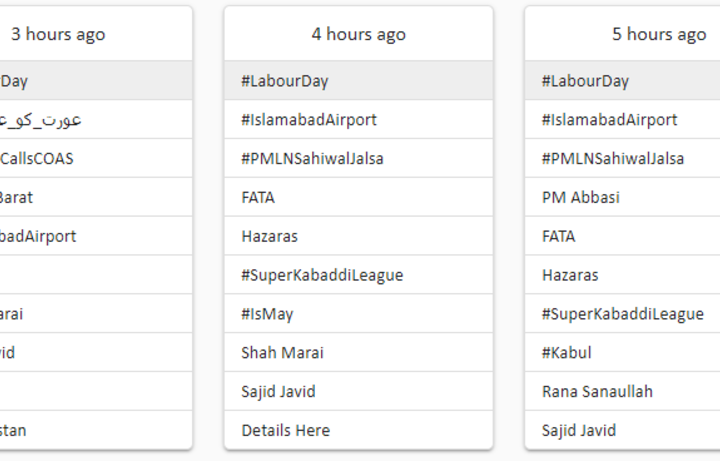Click the Details Here entry
Image resolution: width=720 pixels, height=461 pixels.
click(x=359, y=430)
